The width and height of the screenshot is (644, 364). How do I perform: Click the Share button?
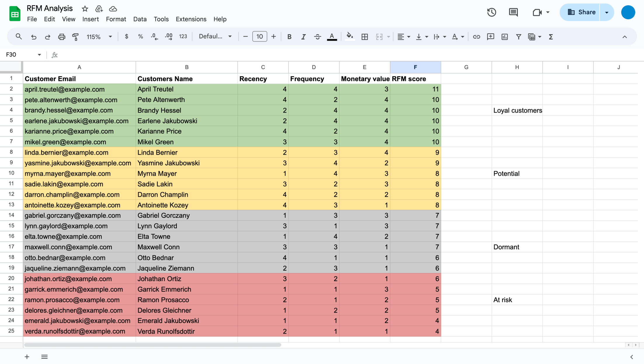point(581,12)
